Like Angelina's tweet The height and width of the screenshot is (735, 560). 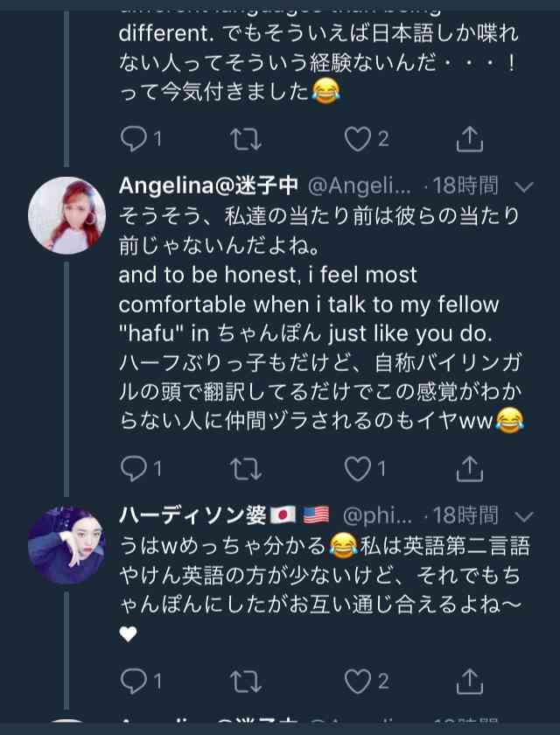point(357,469)
